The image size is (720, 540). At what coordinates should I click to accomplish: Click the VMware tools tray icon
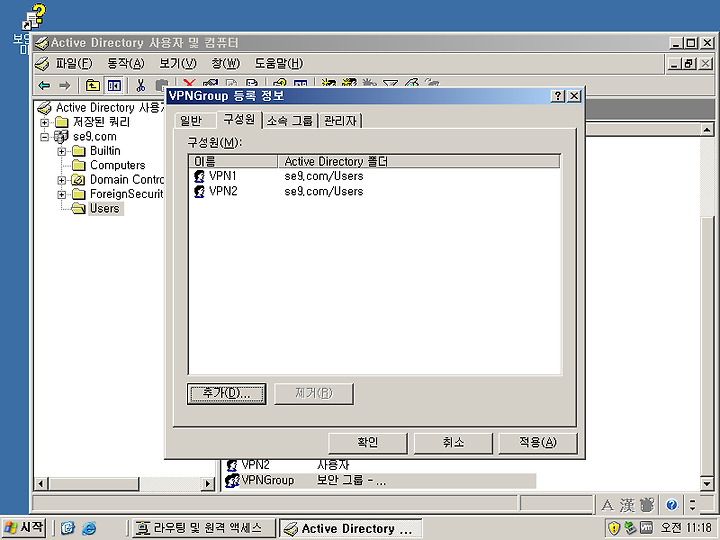(x=646, y=528)
